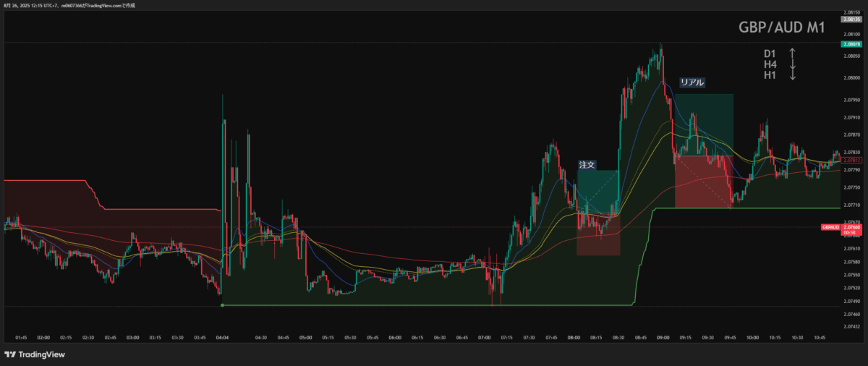This screenshot has height=366, width=868.
Task: Select the 注文 annotation label
Action: pos(587,165)
